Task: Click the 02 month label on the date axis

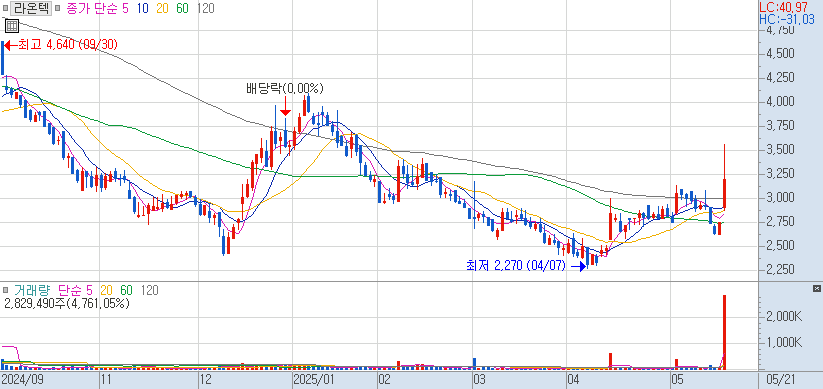Action: 384,379
